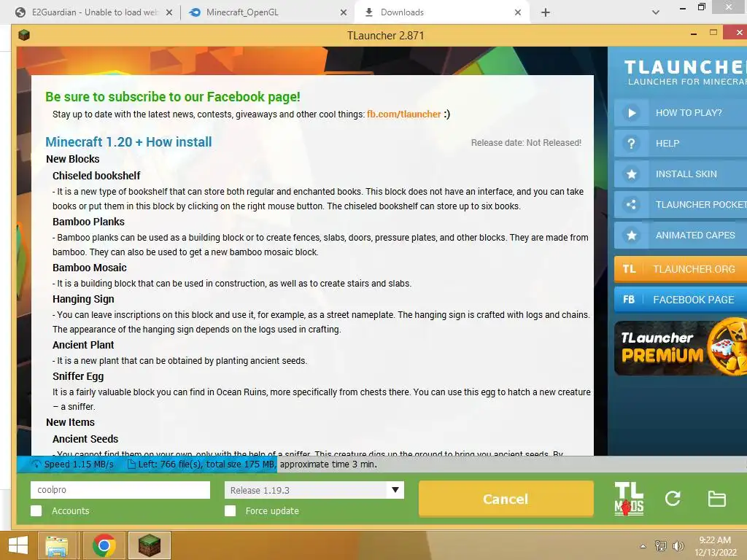This screenshot has width=747, height=560.
Task: Expand the browser tab search chevron
Action: click(656, 12)
